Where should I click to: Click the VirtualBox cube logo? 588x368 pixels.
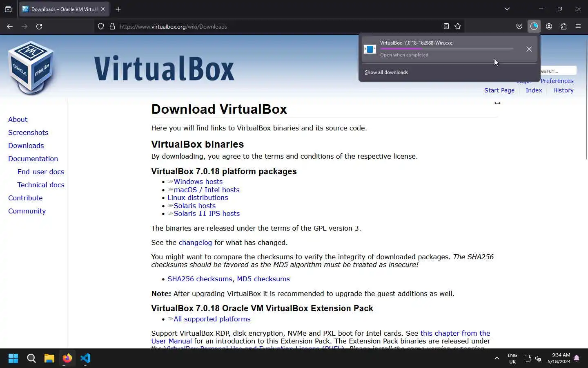pos(31,67)
